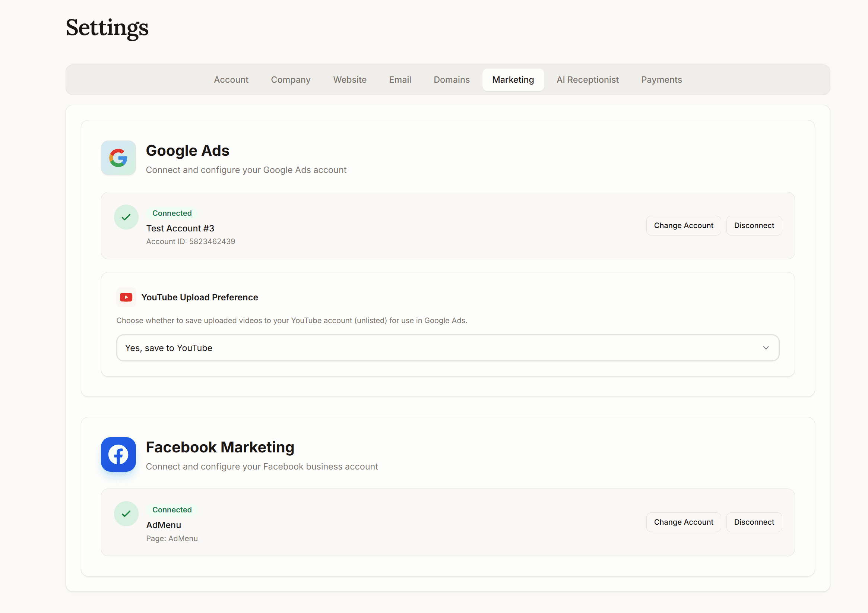
Task: Click the Facebook Marketing logo icon
Action: (118, 455)
